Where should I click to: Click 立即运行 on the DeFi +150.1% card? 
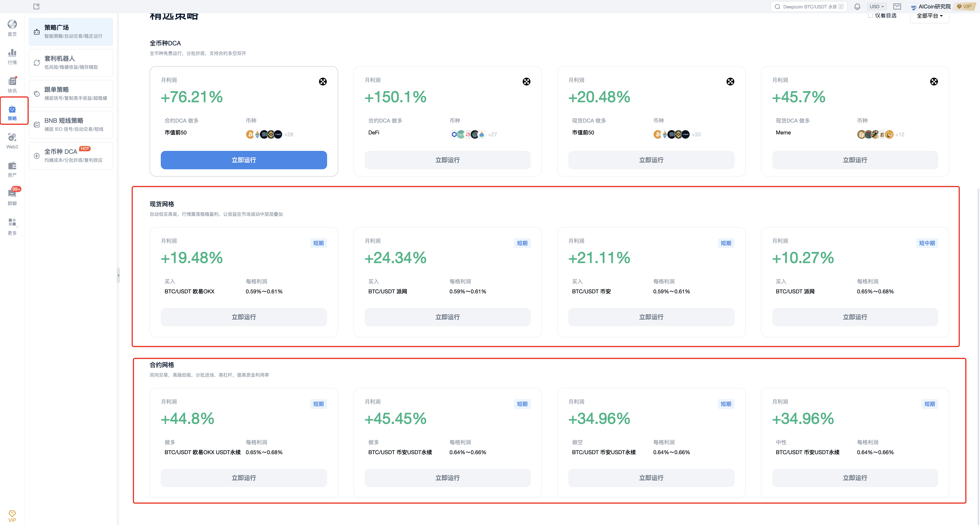coord(447,160)
